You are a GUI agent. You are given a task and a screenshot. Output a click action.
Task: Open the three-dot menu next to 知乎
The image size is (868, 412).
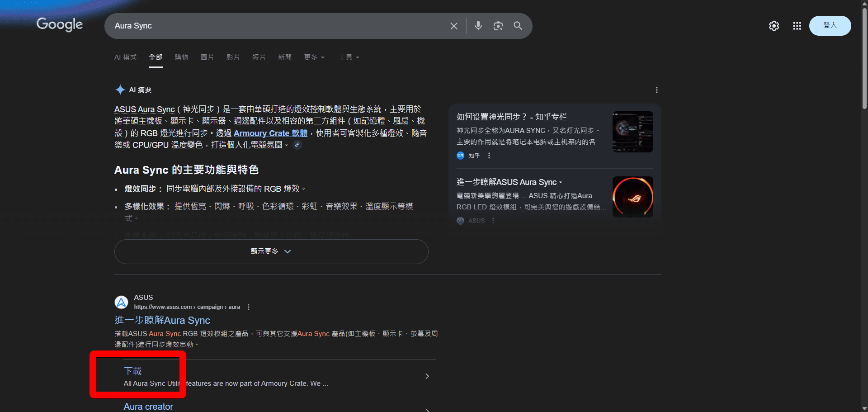(x=489, y=156)
